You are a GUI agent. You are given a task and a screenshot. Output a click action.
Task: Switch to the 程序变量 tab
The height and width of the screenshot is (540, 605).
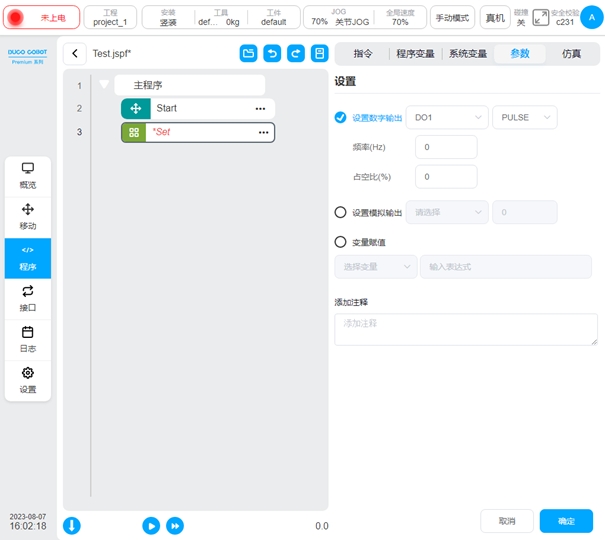click(x=413, y=54)
